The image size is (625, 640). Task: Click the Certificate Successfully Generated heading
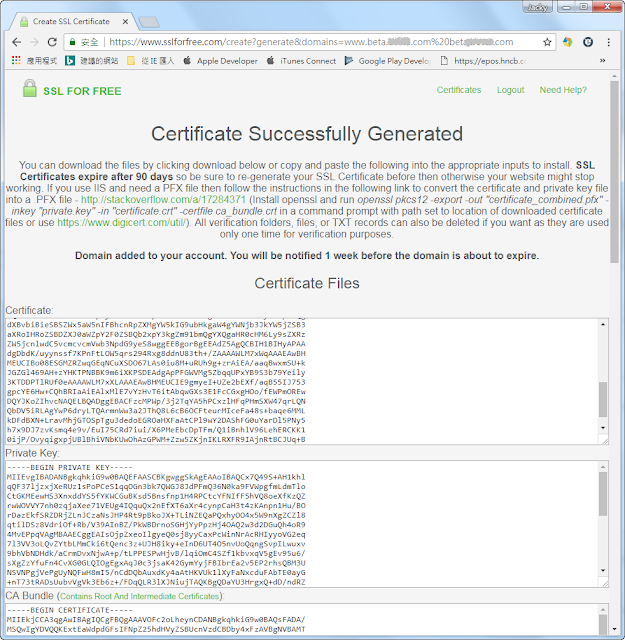coord(307,134)
